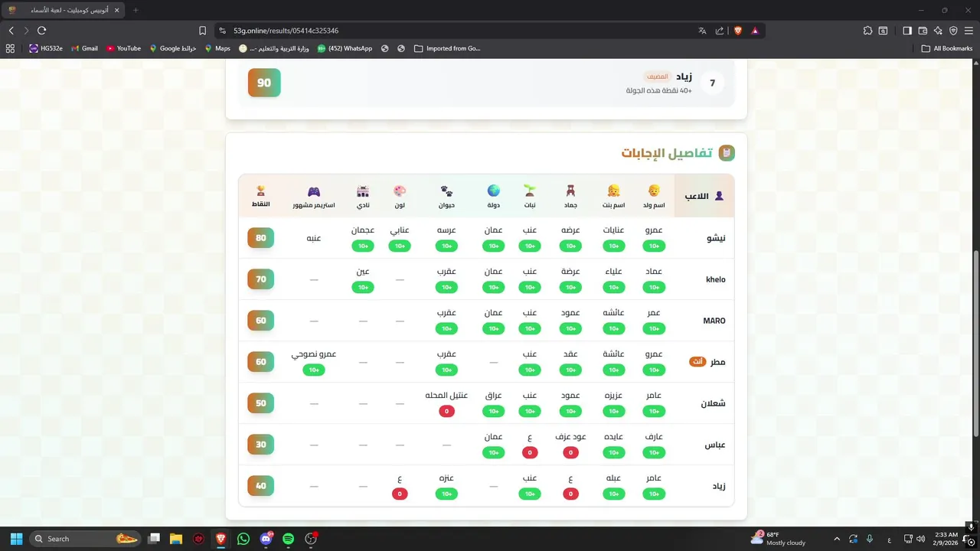The height and width of the screenshot is (551, 980).
Task: Click the player name شعلان
Action: pyautogui.click(x=714, y=403)
